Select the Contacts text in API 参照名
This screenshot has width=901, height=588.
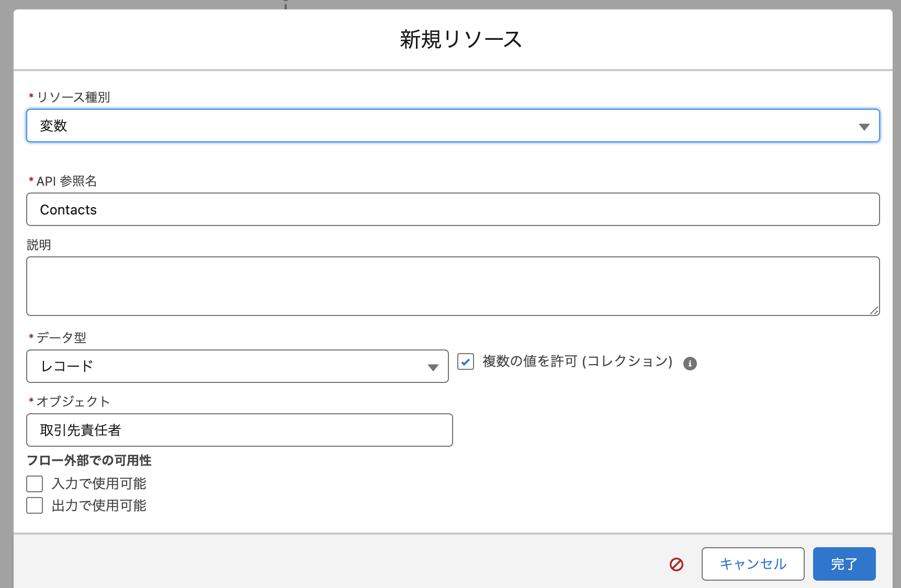(x=69, y=209)
